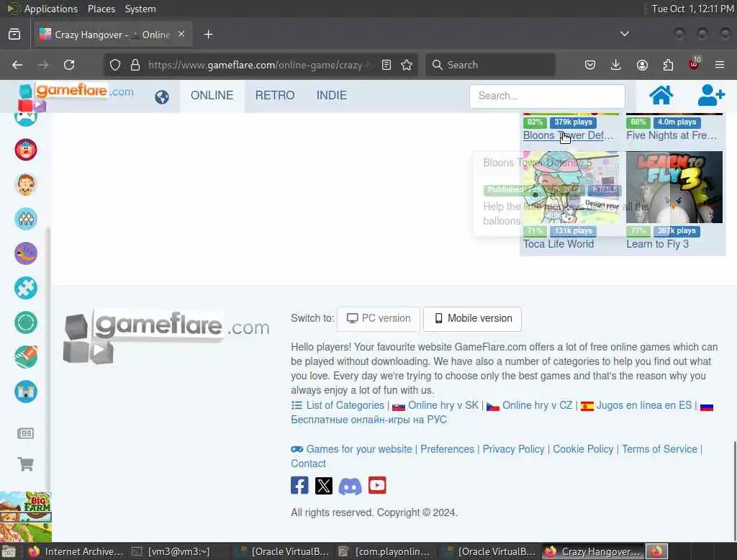Viewport: 737px width, 560px height.
Task: Close the Crazy Hangover tab
Action: [x=181, y=35]
